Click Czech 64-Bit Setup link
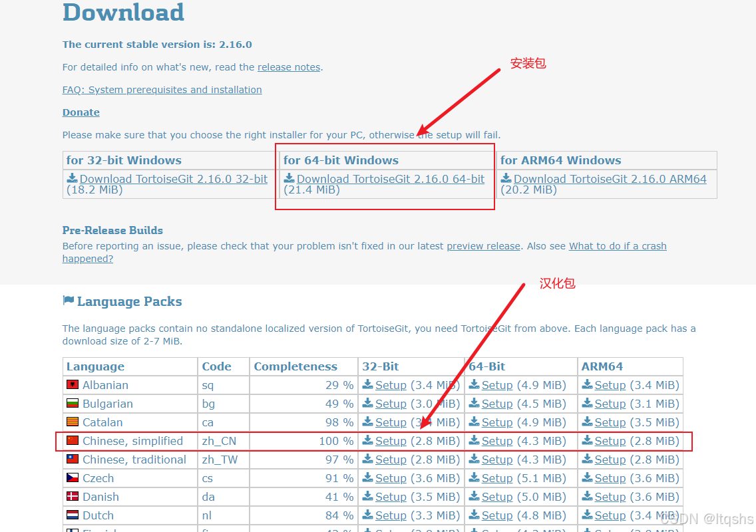The width and height of the screenshot is (756, 532). point(497,479)
